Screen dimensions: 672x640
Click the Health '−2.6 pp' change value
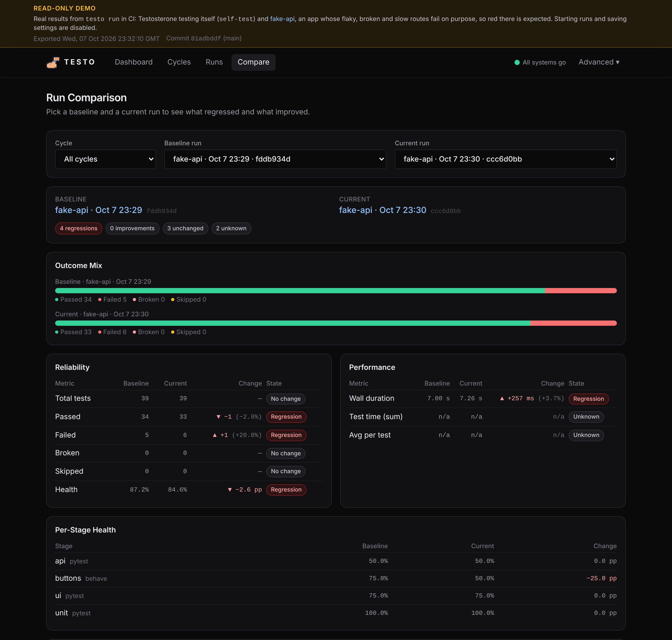pyautogui.click(x=245, y=489)
